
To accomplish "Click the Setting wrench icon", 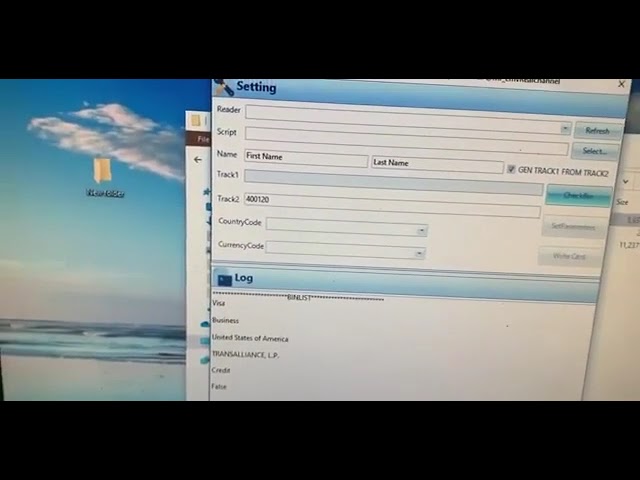I will point(224,87).
